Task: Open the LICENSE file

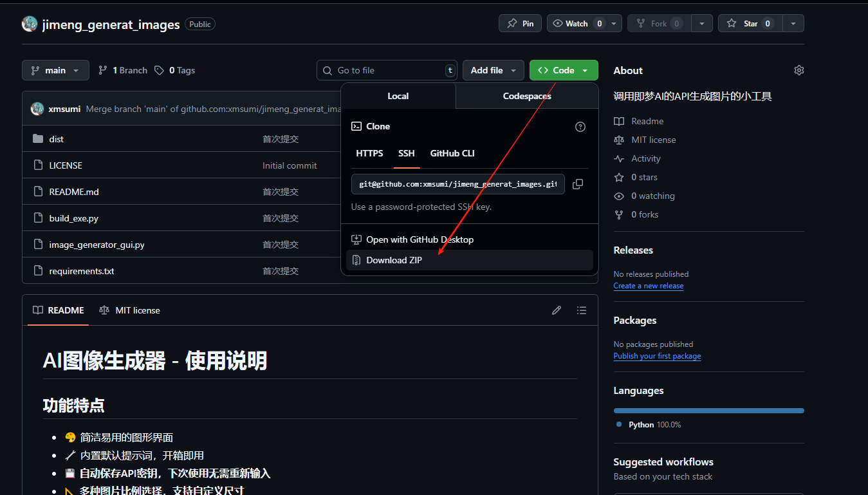Action: click(x=66, y=165)
